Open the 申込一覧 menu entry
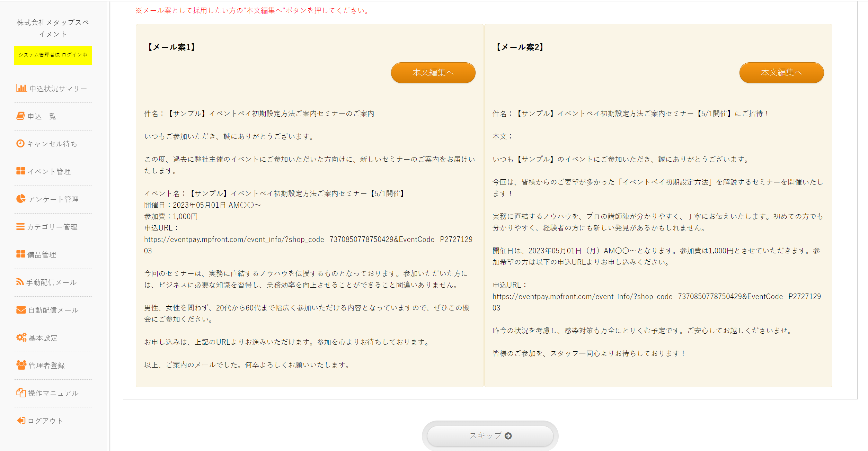The width and height of the screenshot is (868, 451). 42,116
